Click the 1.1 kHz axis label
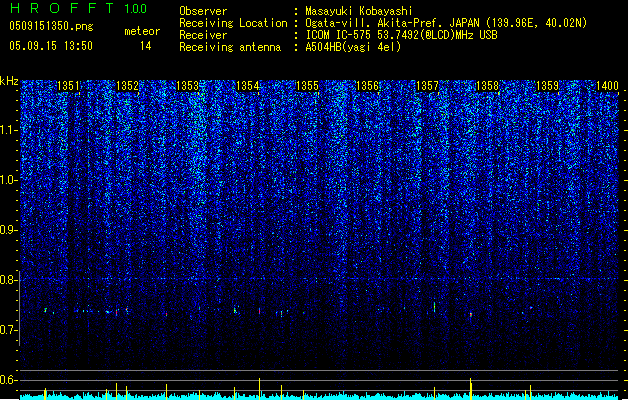 [8, 130]
